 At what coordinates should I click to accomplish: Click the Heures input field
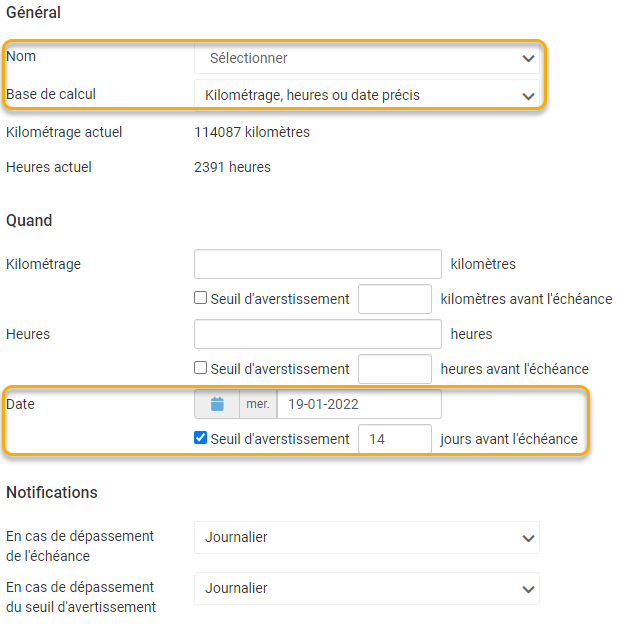[317, 334]
